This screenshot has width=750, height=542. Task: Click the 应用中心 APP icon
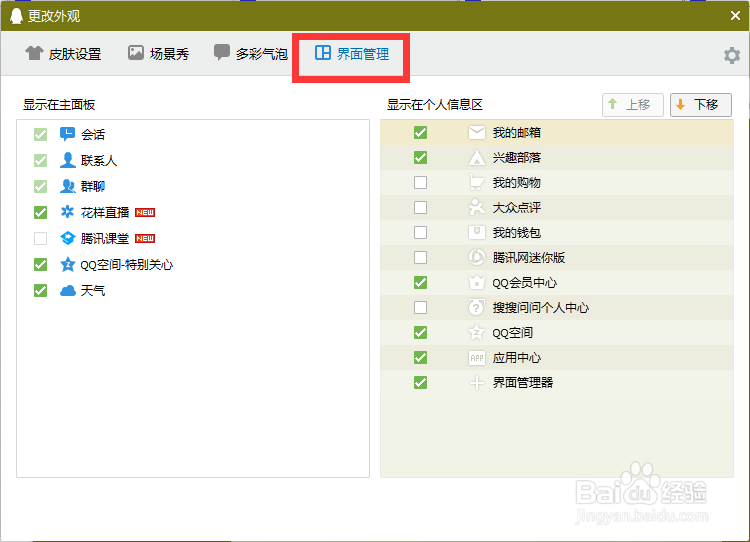pyautogui.click(x=476, y=357)
